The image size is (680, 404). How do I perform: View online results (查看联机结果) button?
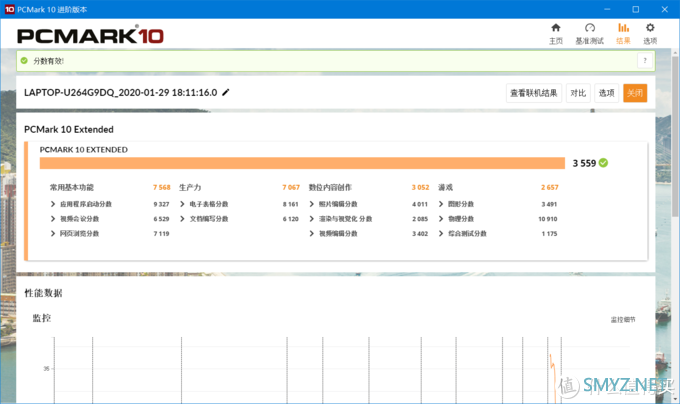534,93
